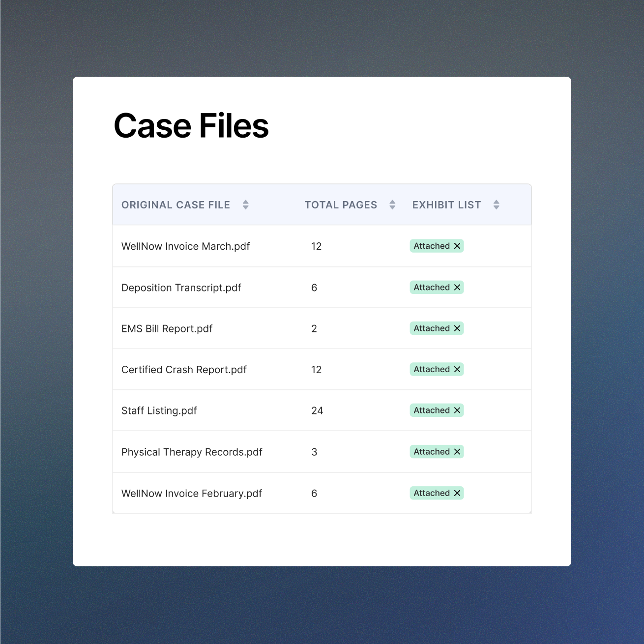Click the Exhibit List column header
This screenshot has height=644, width=644.
(x=446, y=205)
